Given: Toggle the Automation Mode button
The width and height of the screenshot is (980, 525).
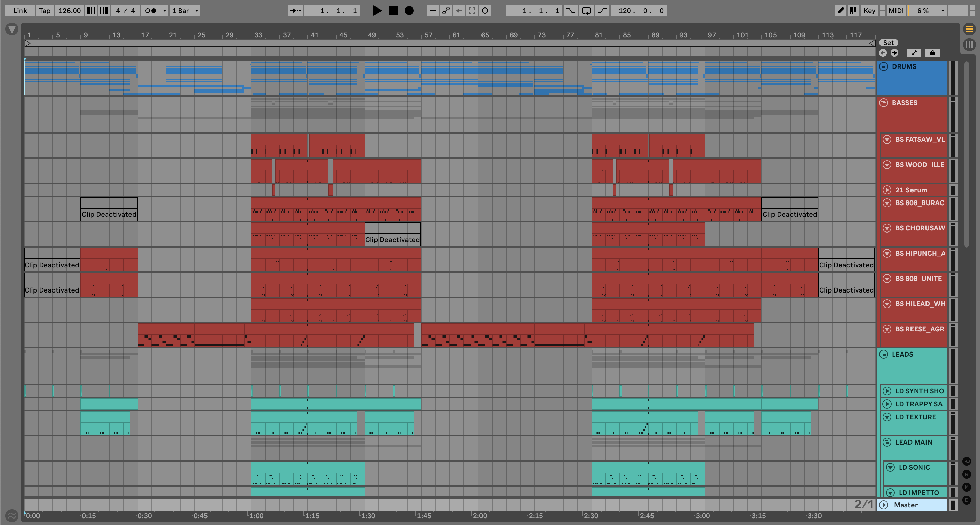Looking at the screenshot, I should click(x=914, y=53).
